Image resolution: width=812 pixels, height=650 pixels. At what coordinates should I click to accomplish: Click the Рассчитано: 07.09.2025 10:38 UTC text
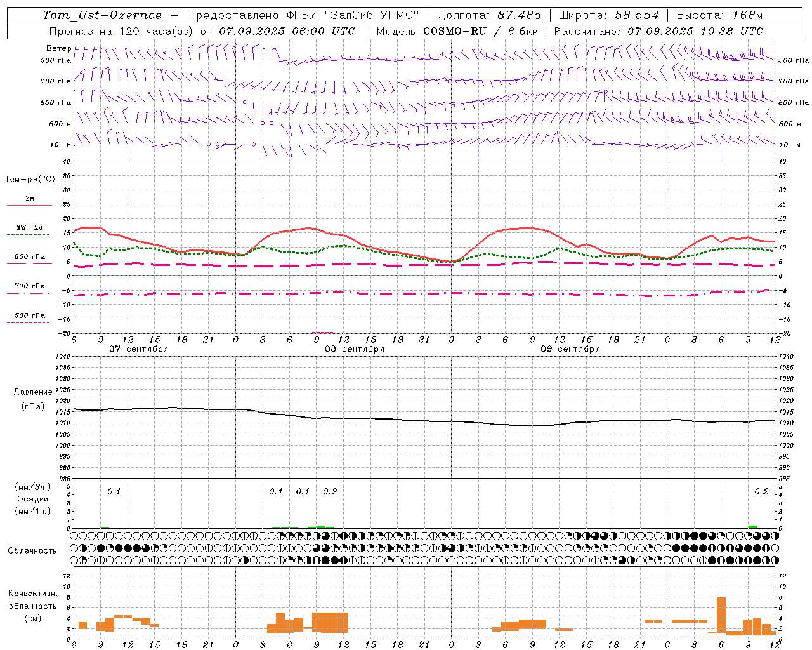pos(658,31)
